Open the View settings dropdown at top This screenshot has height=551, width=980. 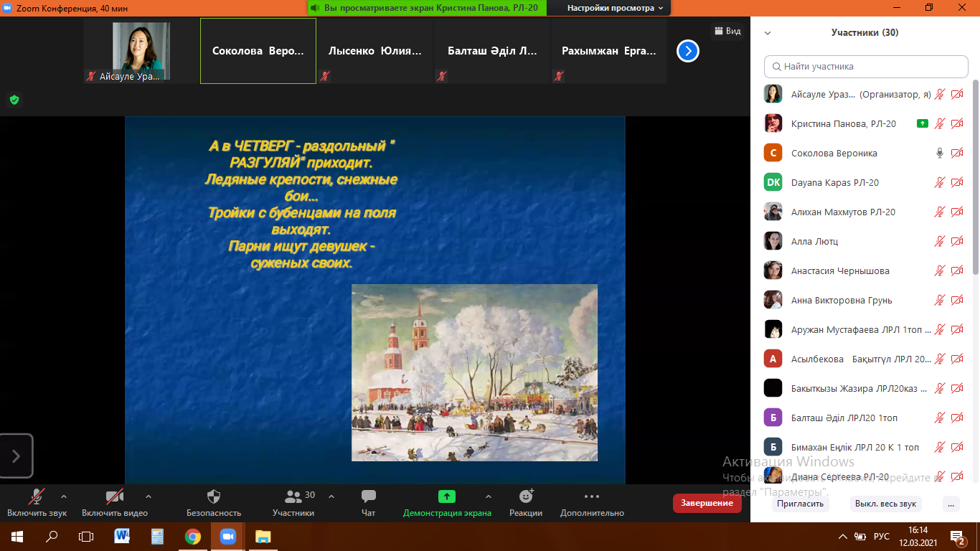pyautogui.click(x=614, y=8)
